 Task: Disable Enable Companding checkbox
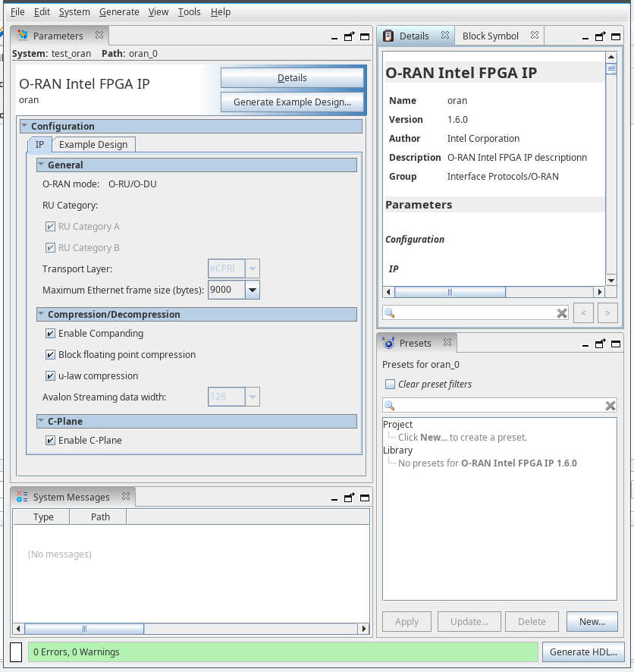50,334
